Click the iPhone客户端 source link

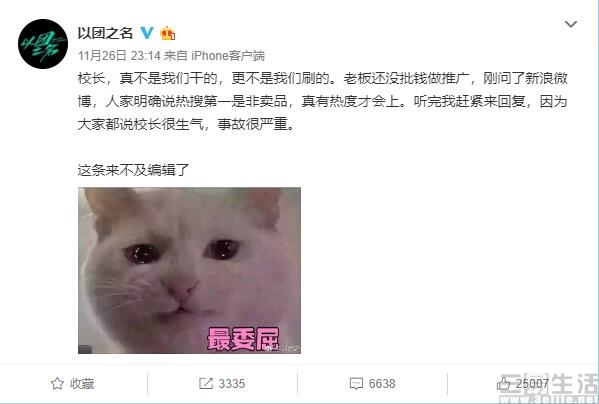pyautogui.click(x=228, y=56)
